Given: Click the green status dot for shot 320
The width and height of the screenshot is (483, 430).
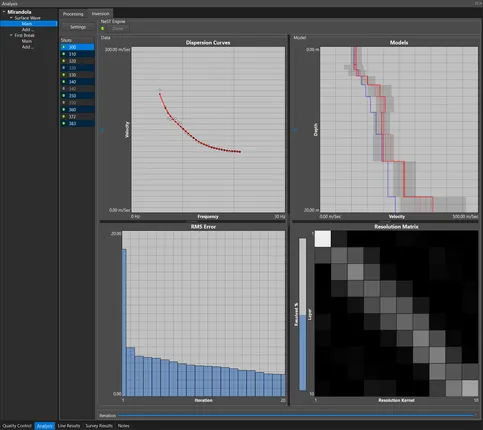Looking at the screenshot, I should pos(64,61).
